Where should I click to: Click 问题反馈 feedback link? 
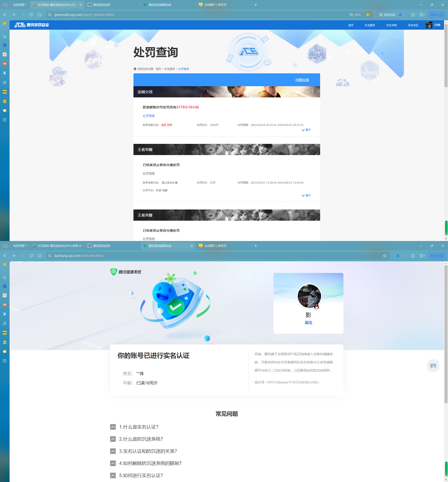click(x=302, y=80)
